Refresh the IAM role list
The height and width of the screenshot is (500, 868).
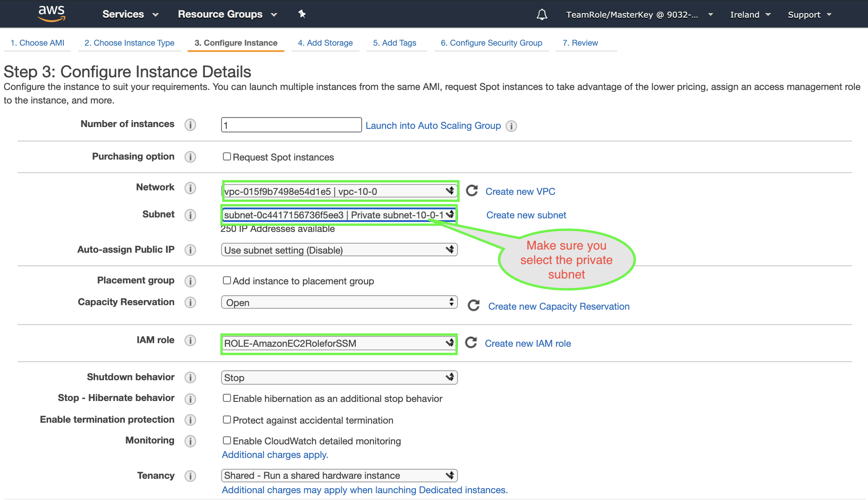coord(471,343)
